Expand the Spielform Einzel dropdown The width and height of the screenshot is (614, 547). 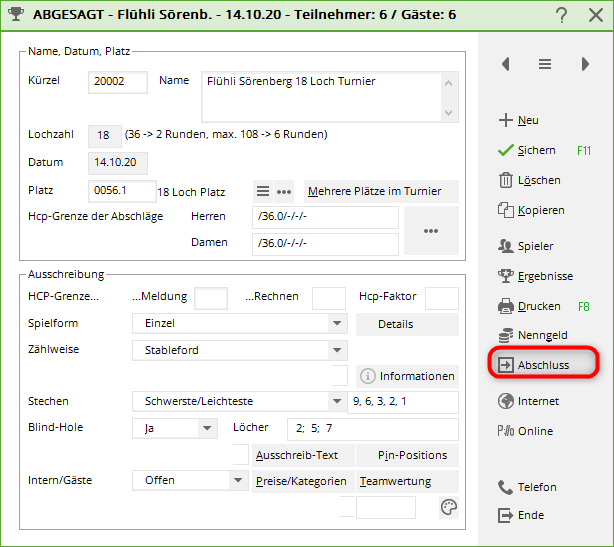337,324
